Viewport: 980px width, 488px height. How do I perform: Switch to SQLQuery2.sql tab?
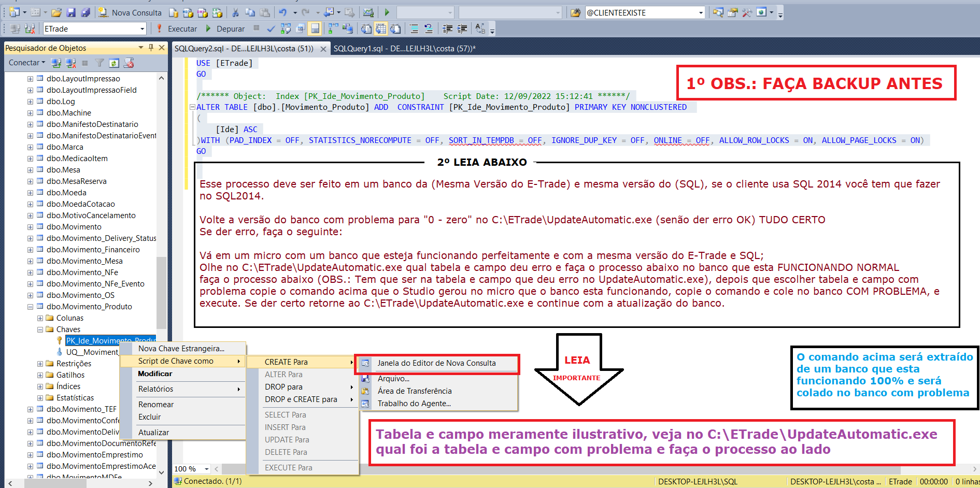(244, 49)
